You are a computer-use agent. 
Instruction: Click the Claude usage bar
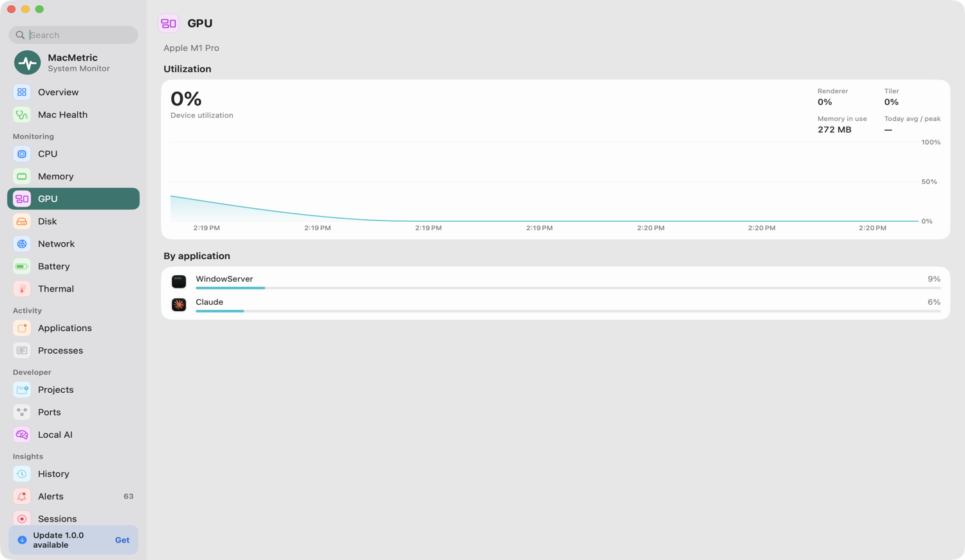pos(568,311)
